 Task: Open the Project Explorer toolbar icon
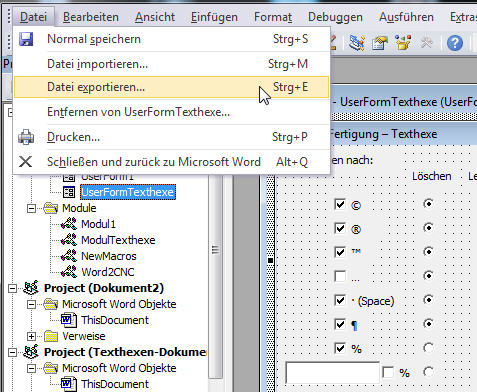[357, 43]
